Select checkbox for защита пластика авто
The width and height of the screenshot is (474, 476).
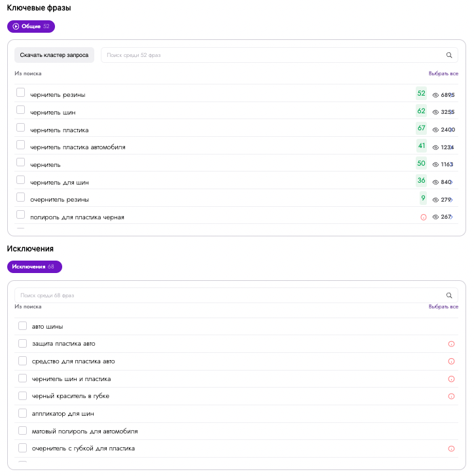point(22,343)
